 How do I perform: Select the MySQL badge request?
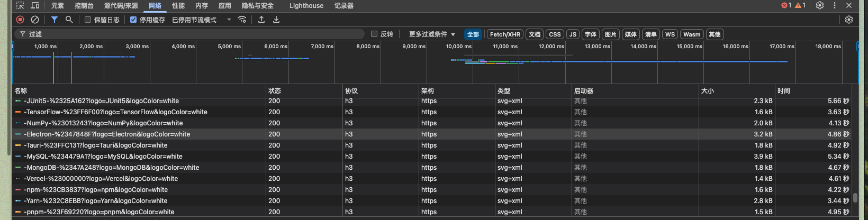(432, 157)
